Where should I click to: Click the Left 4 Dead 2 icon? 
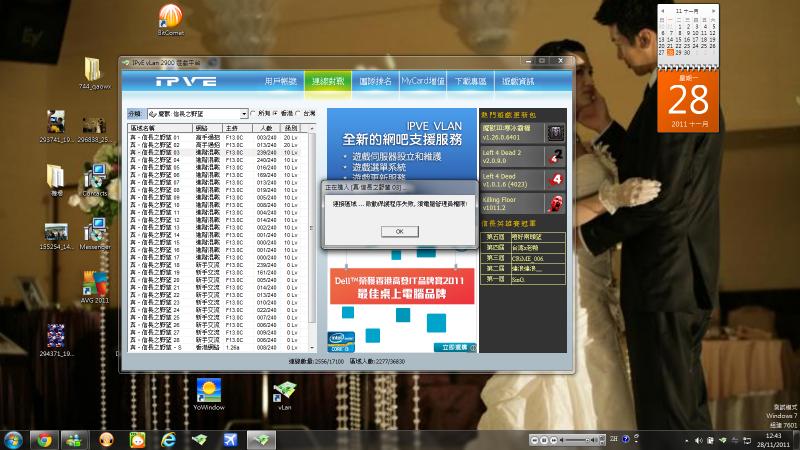(x=555, y=156)
